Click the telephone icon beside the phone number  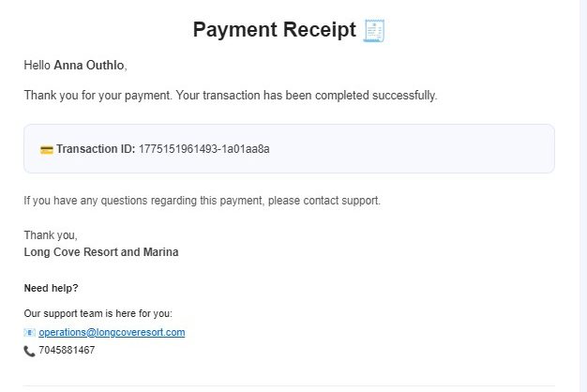(x=29, y=351)
